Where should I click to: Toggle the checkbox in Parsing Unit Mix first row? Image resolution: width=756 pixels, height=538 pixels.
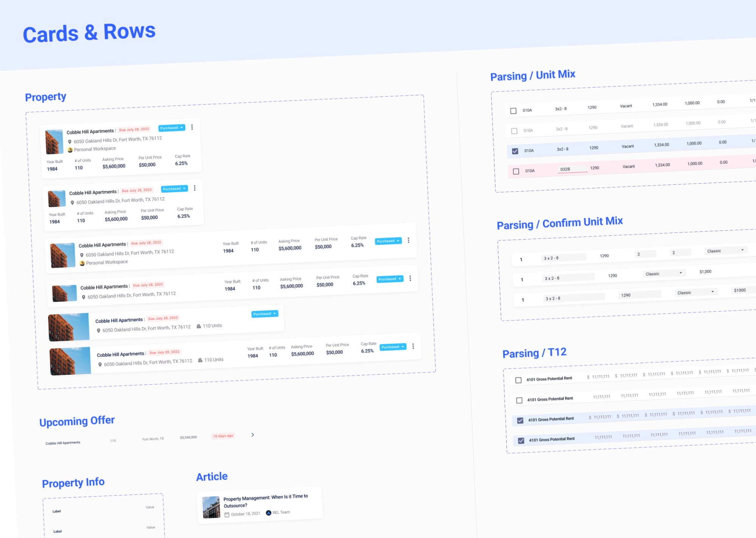pos(513,111)
